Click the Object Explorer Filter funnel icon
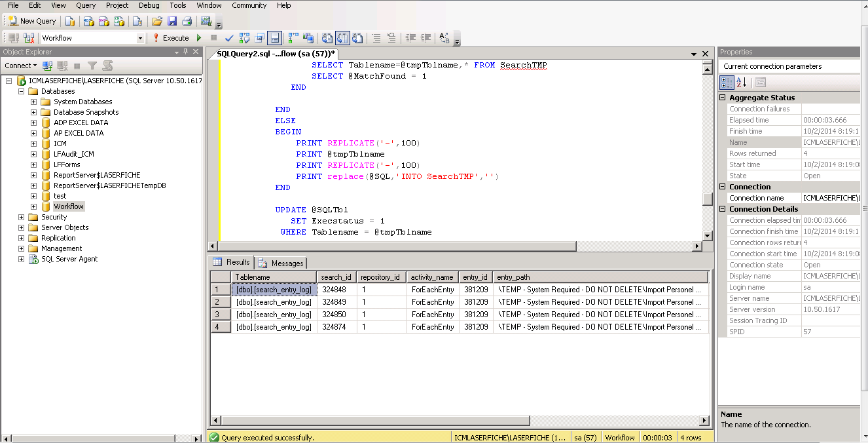The width and height of the screenshot is (868, 443). pos(92,66)
